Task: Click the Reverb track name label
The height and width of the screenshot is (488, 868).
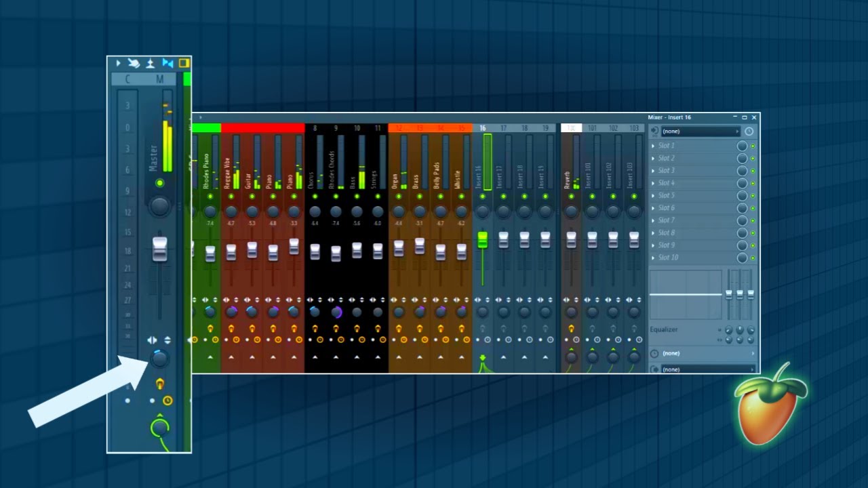Action: click(567, 180)
